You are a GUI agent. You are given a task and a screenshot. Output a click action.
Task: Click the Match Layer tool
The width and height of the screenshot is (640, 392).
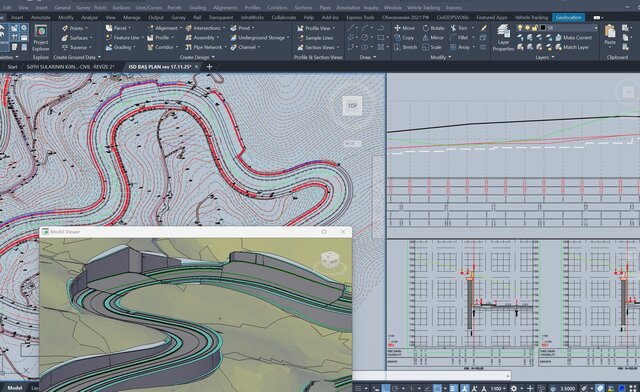point(572,47)
